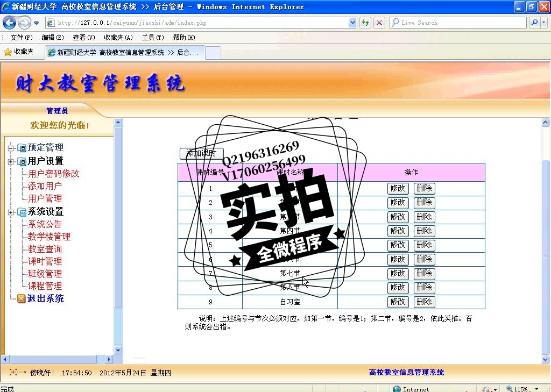Open the 工具(T) menu
The width and height of the screenshot is (551, 392).
click(153, 38)
